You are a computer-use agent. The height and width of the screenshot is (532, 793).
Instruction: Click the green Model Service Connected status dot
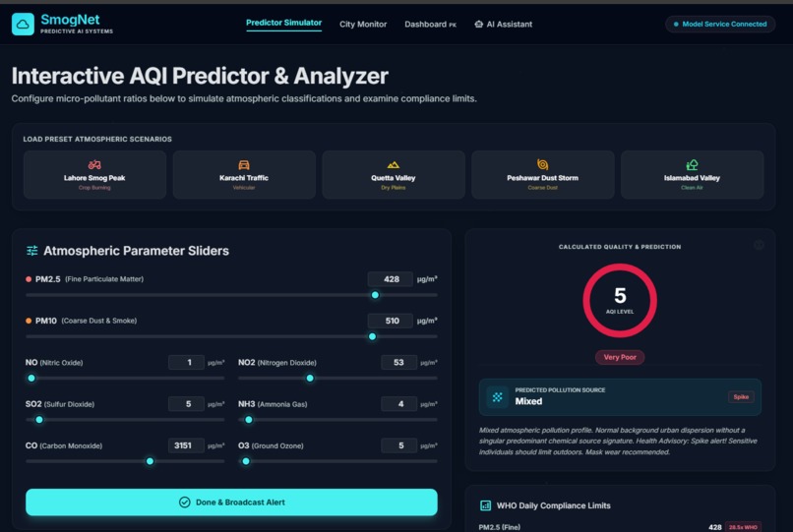point(676,24)
